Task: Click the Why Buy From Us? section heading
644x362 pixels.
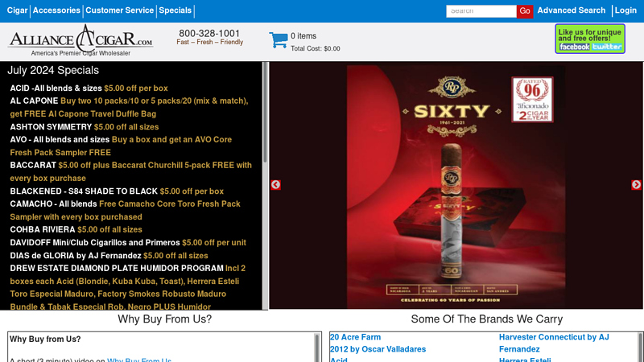Action: pyautogui.click(x=165, y=319)
